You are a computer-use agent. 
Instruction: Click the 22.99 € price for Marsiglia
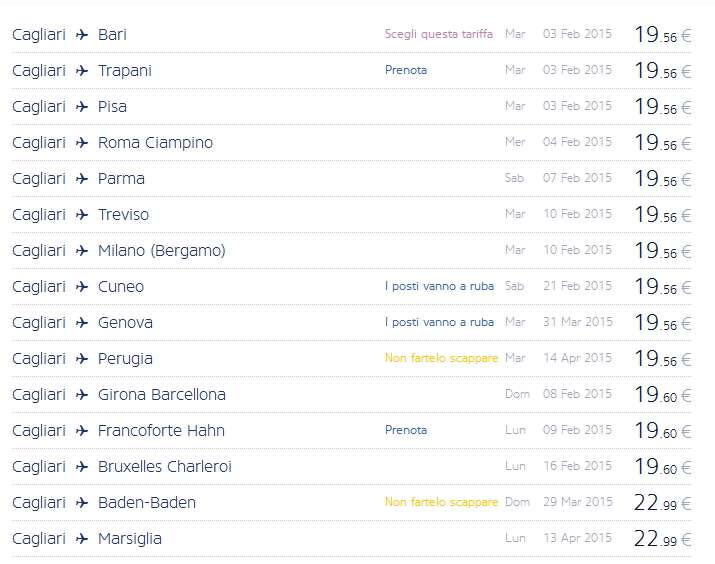662,539
